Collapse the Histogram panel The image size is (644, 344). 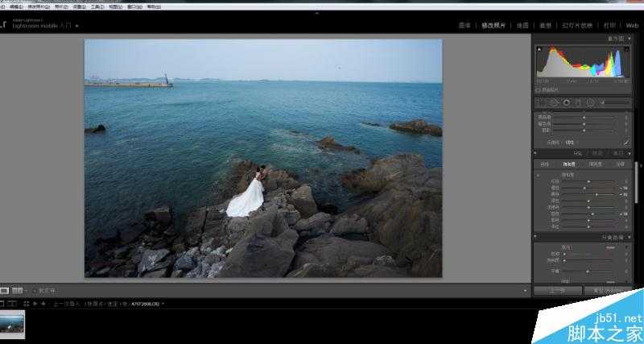tap(633, 38)
